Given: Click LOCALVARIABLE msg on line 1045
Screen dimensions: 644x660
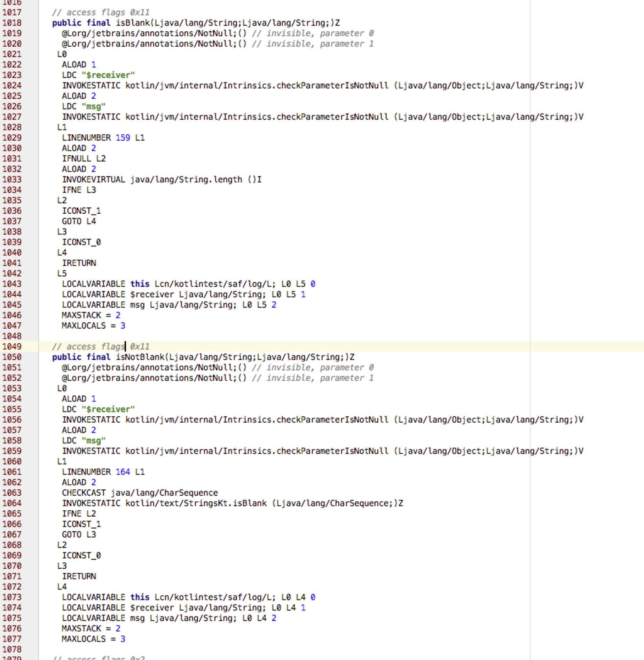Looking at the screenshot, I should tap(169, 305).
